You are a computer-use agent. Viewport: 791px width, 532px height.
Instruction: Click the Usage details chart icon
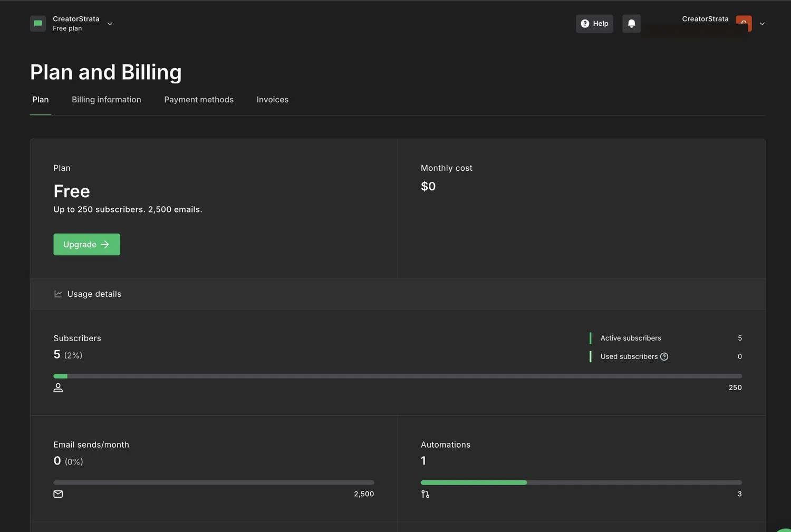(x=58, y=294)
